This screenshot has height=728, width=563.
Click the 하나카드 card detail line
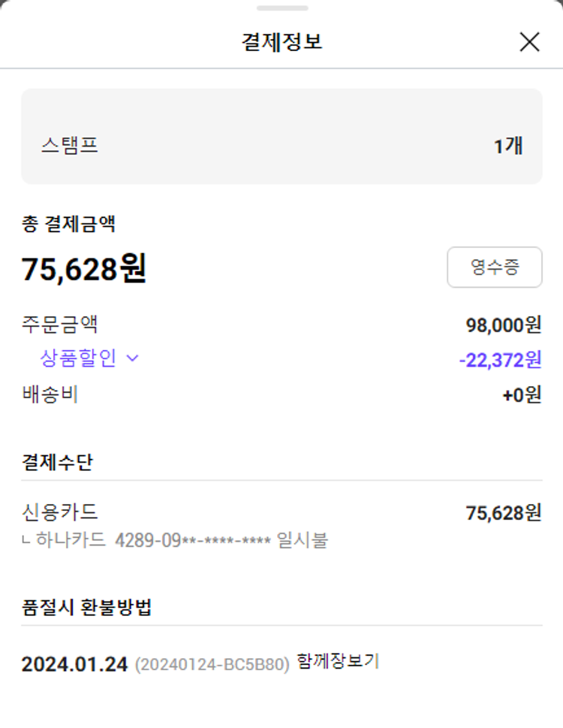pos(176,540)
